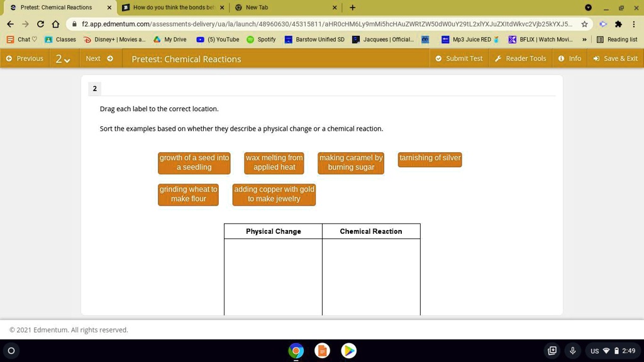This screenshot has width=644, height=362.
Task: Click the Info icon in the test toolbar
Action: (x=560, y=58)
